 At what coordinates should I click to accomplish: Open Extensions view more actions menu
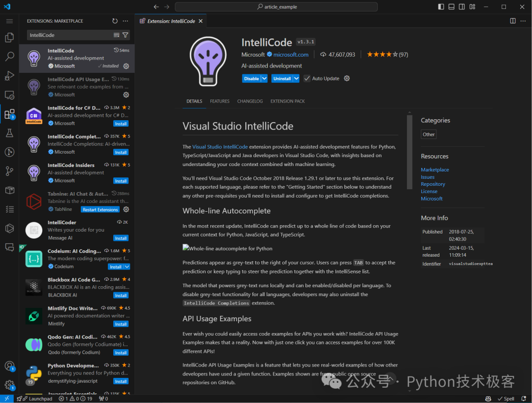pos(126,21)
